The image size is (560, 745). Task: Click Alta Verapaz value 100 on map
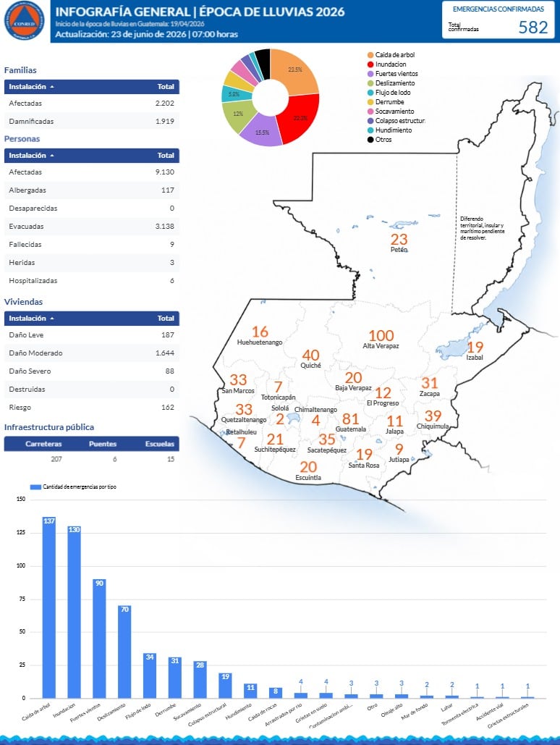point(381,335)
